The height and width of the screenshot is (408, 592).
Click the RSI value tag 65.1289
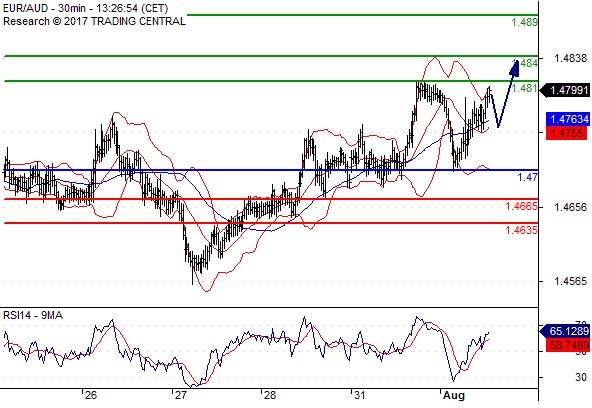pos(565,331)
